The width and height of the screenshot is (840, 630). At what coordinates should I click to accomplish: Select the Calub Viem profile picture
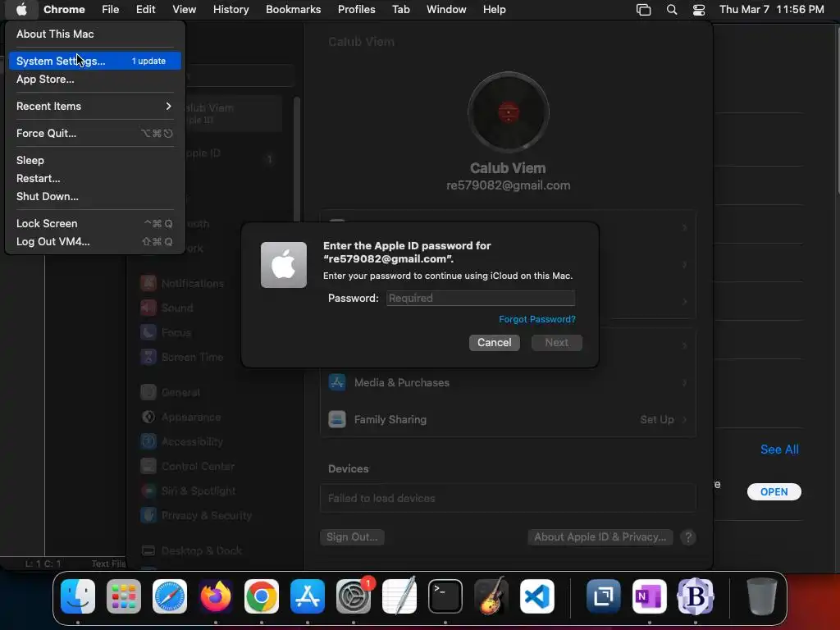508,112
